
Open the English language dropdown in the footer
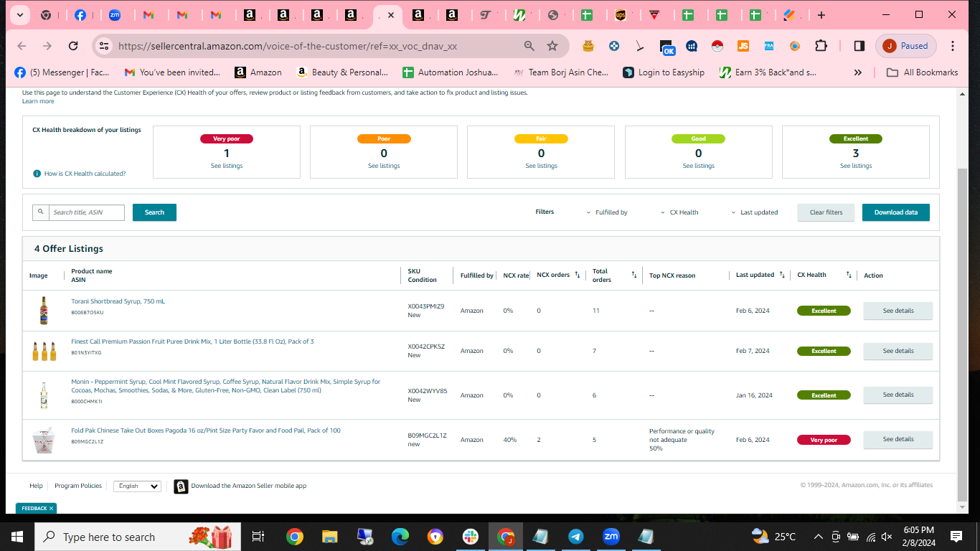[137, 486]
